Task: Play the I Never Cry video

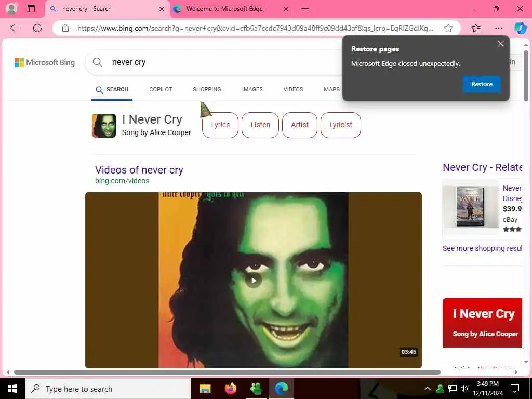Action: 254,280
